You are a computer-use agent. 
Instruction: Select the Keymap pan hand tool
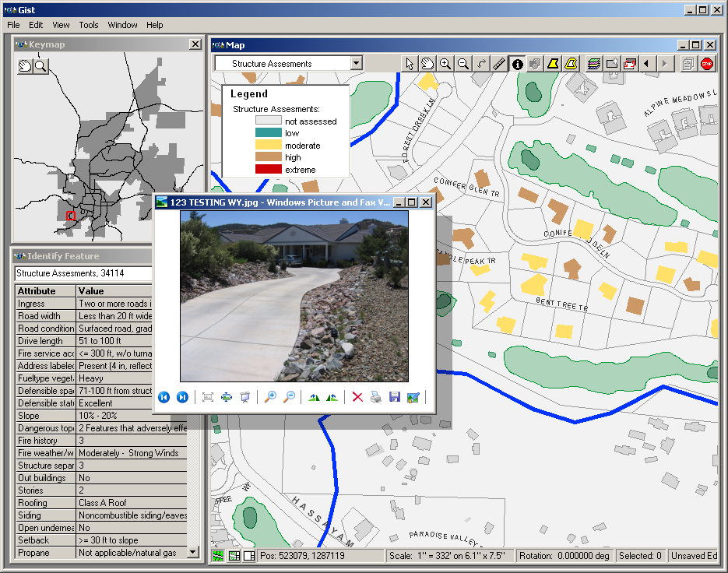(x=25, y=66)
